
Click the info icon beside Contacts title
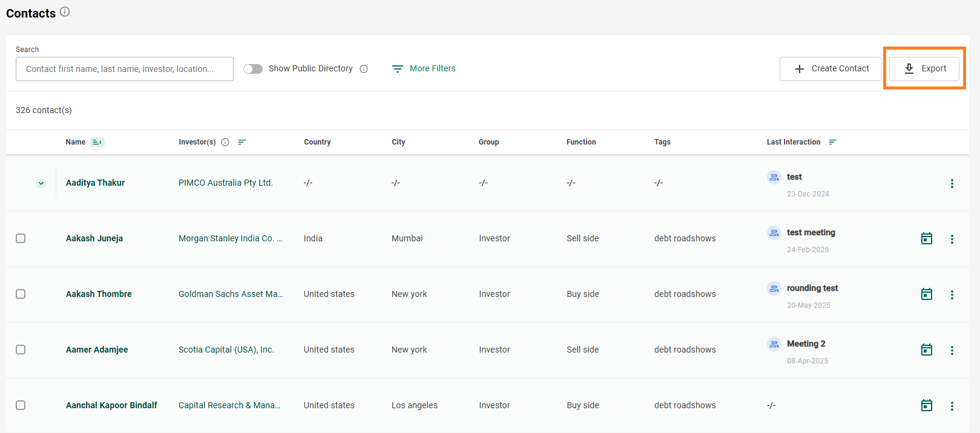tap(65, 11)
